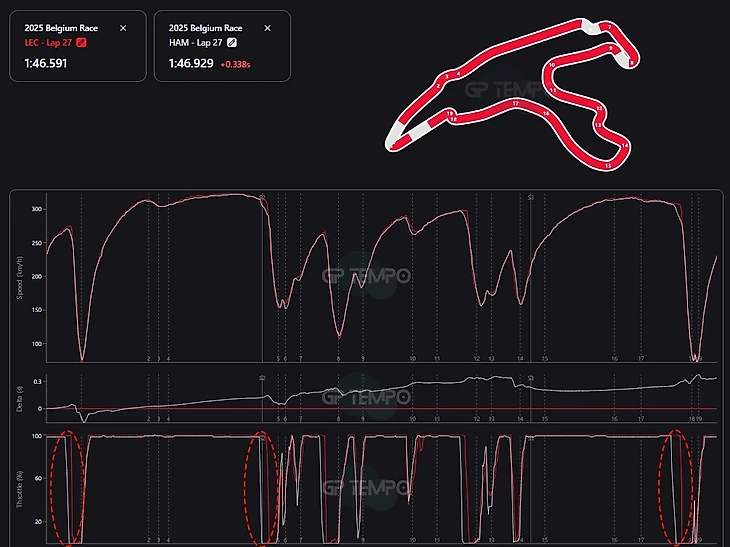Click the first dashed red ellipse on throttle chart
The width and height of the screenshot is (730, 547).
click(68, 488)
